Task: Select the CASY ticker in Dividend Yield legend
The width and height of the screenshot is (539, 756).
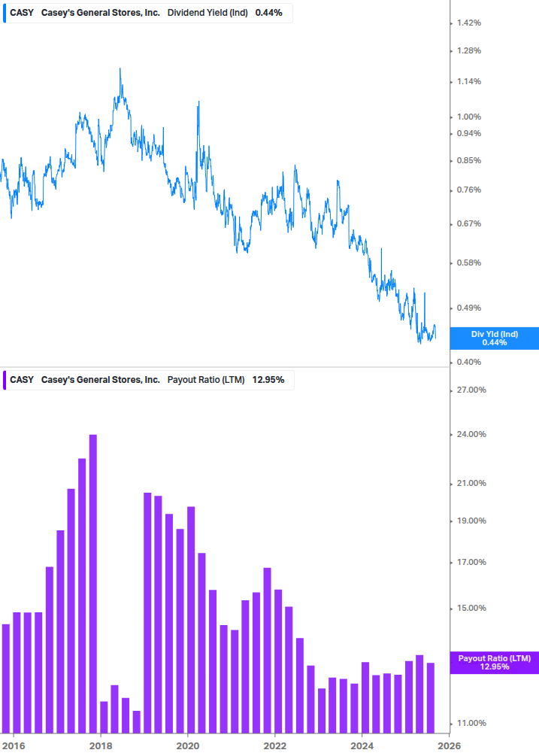Action: point(21,13)
